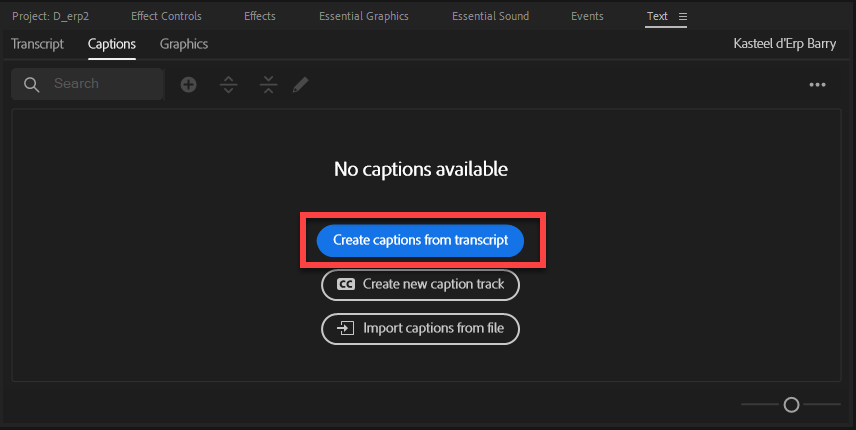Click the split caption segment icon
Image resolution: width=856 pixels, height=430 pixels.
click(x=228, y=85)
